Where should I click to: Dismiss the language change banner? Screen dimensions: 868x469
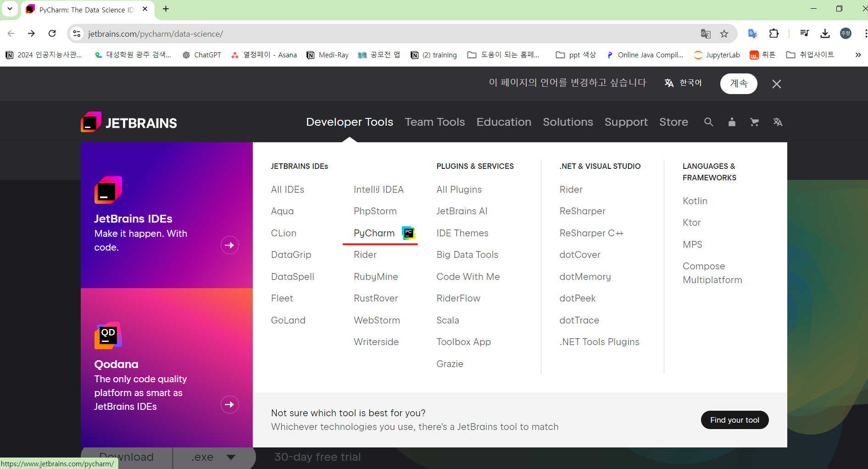(777, 84)
